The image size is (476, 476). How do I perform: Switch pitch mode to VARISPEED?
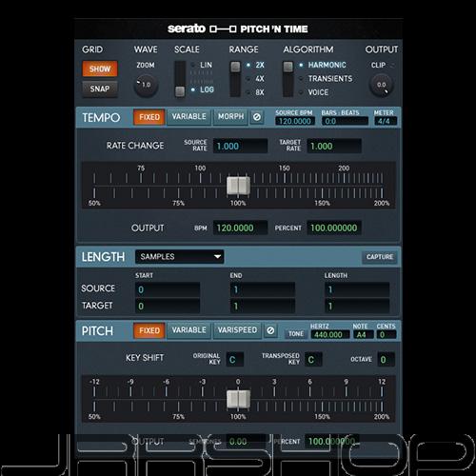coord(237,330)
